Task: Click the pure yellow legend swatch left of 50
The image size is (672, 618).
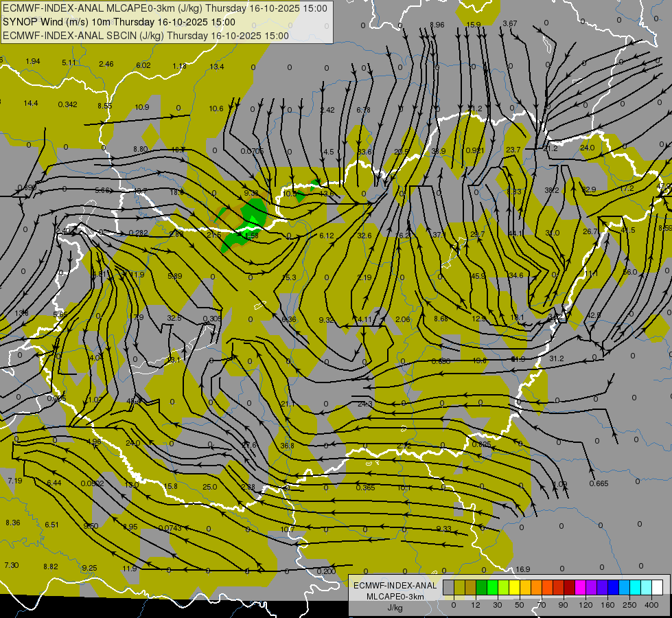Action: tap(514, 587)
